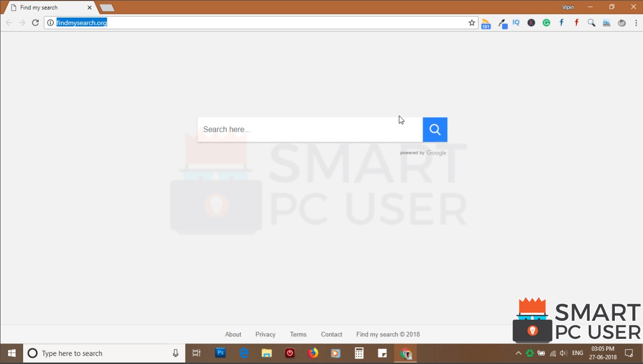Reload the page
The height and width of the screenshot is (364, 643).
click(35, 23)
